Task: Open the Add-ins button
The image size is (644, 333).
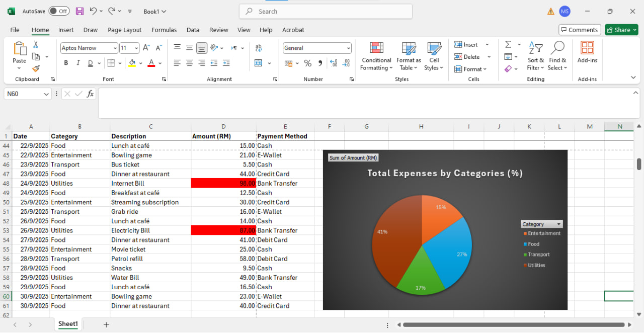Action: pyautogui.click(x=587, y=53)
